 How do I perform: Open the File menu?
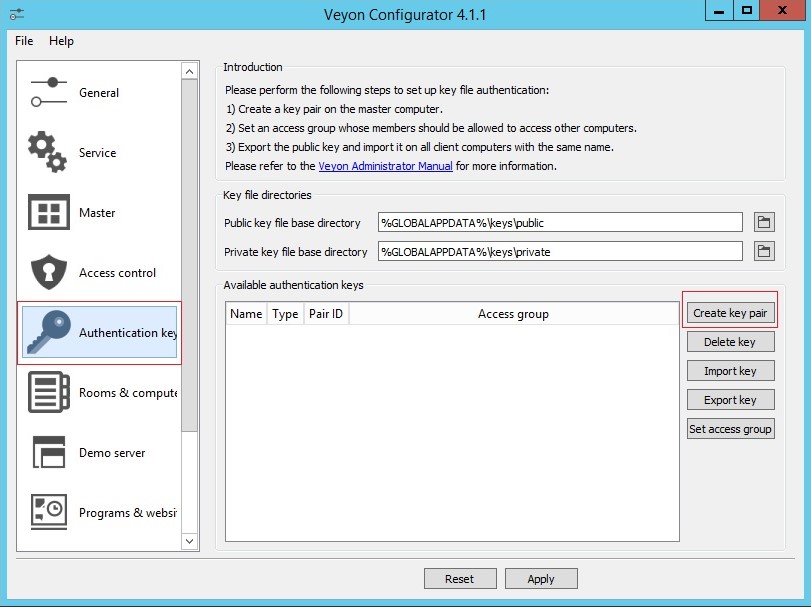click(23, 41)
